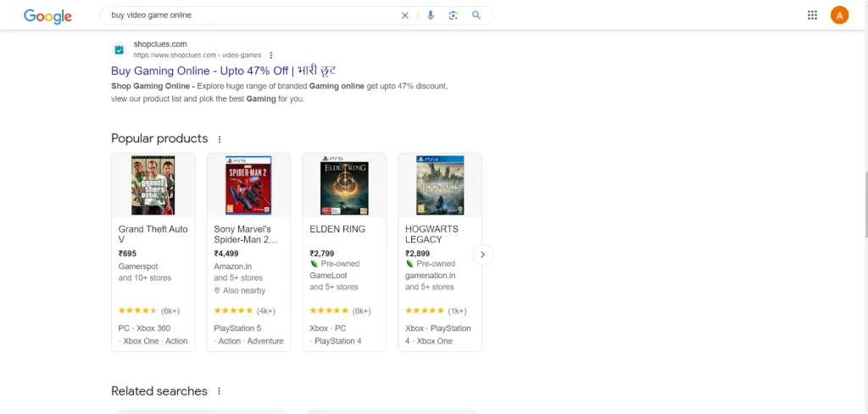Open Spider-Man 2 cover image
This screenshot has width=868, height=414.
(x=248, y=185)
